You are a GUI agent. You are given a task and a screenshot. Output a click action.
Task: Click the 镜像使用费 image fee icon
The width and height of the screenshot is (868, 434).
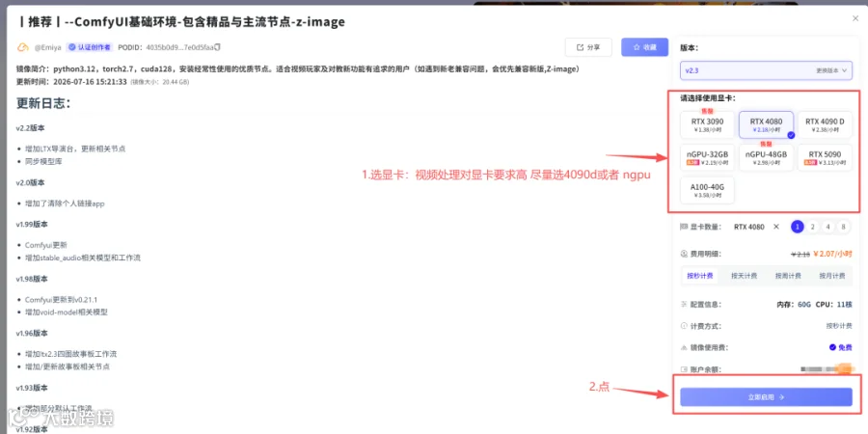(684, 347)
